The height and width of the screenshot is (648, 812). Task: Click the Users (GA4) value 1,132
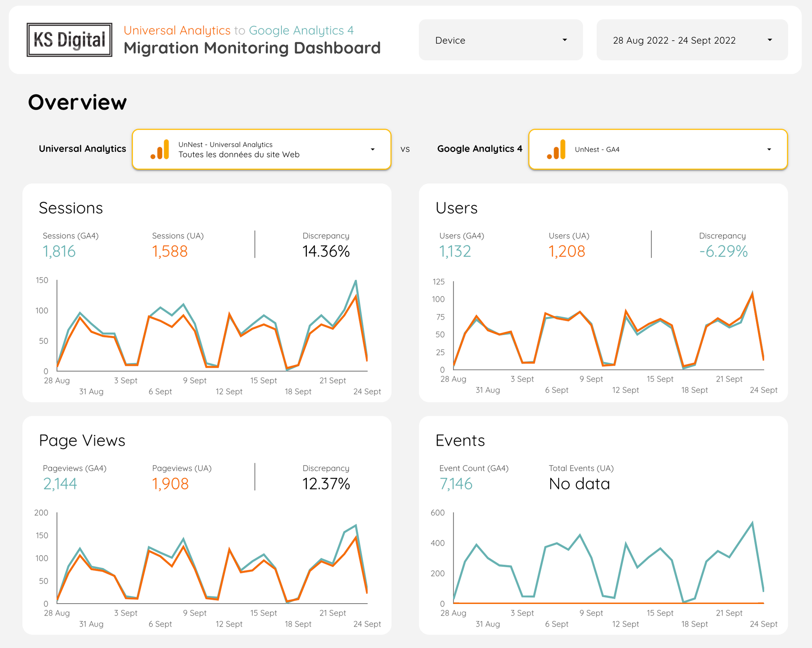(x=455, y=251)
